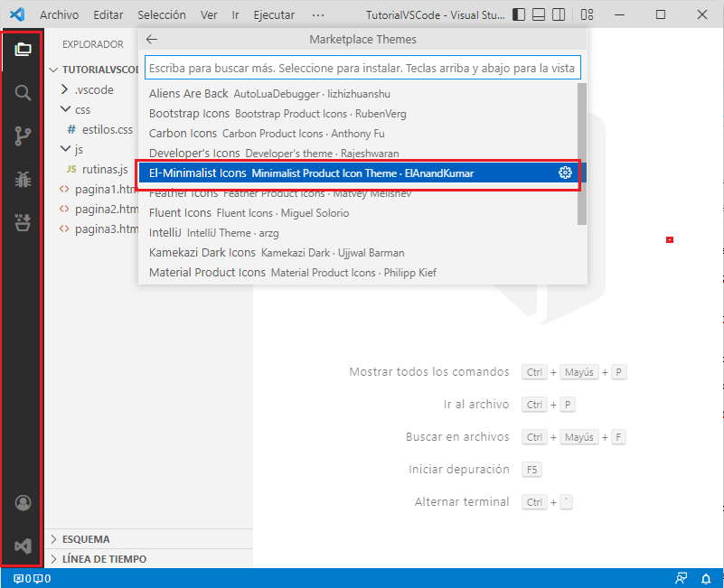This screenshot has height=588, width=724.
Task: Expand the ESQUEMA section
Action: point(150,539)
